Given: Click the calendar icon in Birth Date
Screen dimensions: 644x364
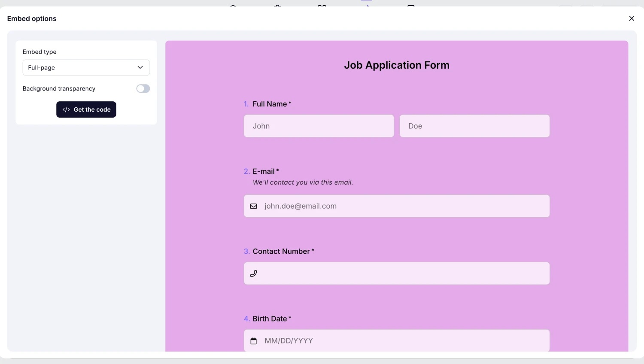Looking at the screenshot, I should [254, 341].
